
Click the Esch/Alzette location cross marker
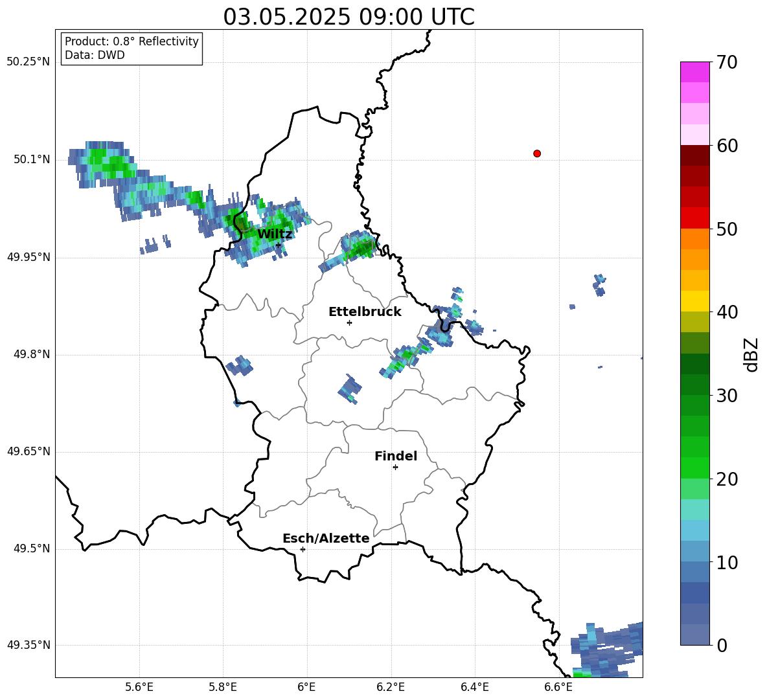303,549
